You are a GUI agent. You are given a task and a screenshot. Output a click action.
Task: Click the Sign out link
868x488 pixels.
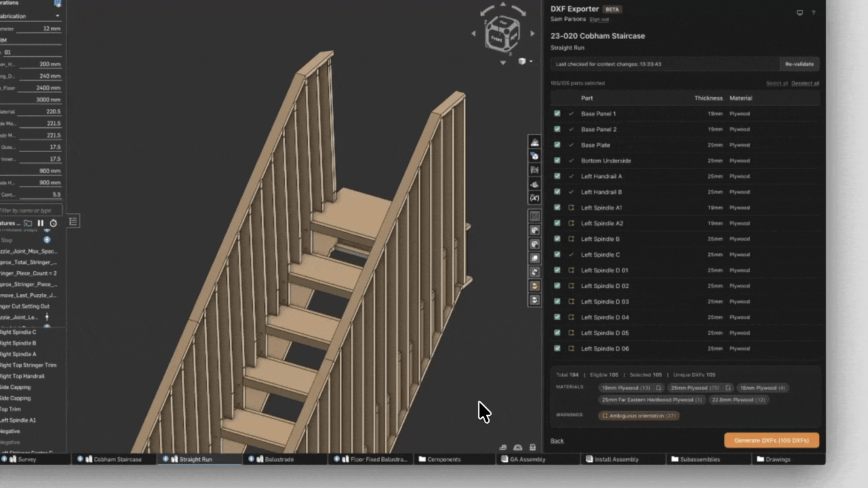tap(599, 20)
